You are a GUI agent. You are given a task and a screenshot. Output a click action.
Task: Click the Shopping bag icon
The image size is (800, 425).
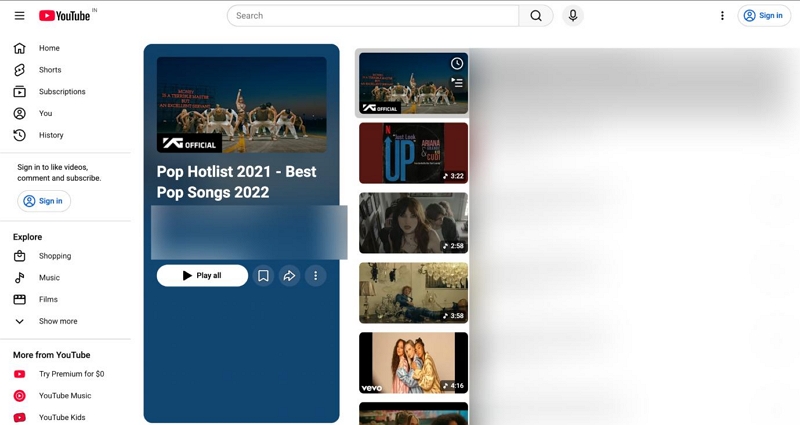(x=19, y=256)
